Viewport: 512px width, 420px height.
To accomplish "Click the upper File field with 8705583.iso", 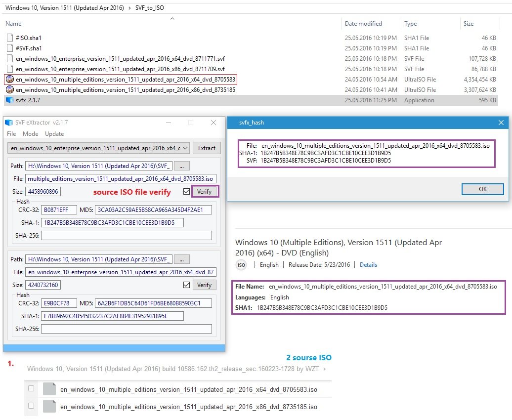I will pyautogui.click(x=121, y=179).
